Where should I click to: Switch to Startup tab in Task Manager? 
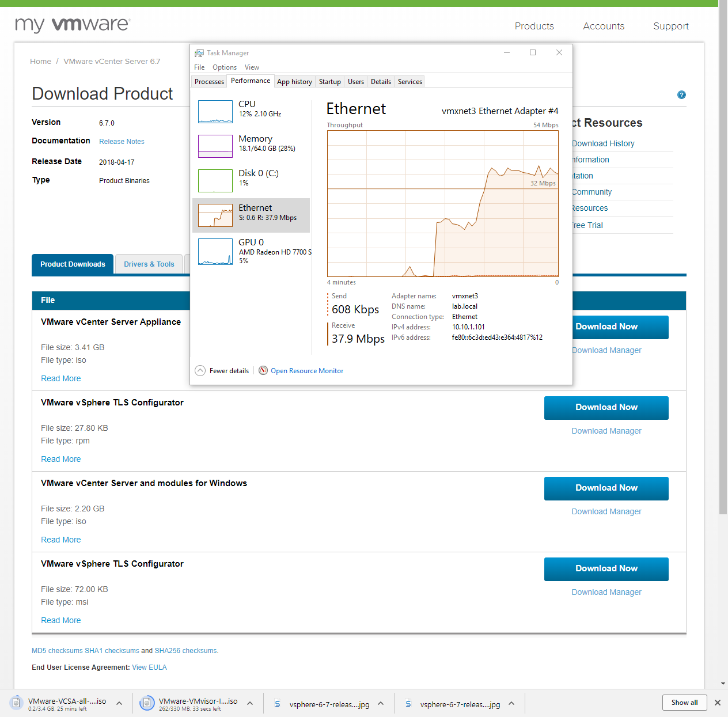(x=330, y=82)
